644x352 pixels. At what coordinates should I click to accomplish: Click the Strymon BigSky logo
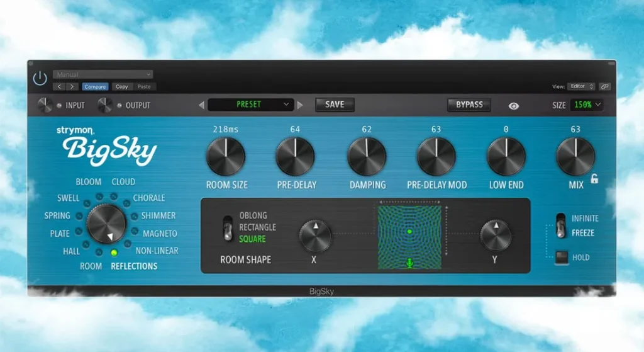tap(107, 146)
